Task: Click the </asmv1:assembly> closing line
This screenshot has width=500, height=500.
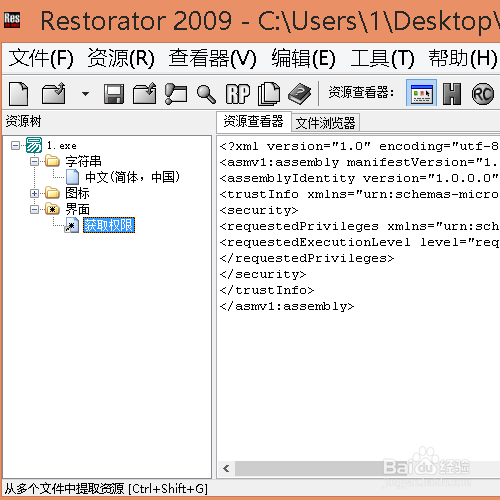Action: (287, 306)
